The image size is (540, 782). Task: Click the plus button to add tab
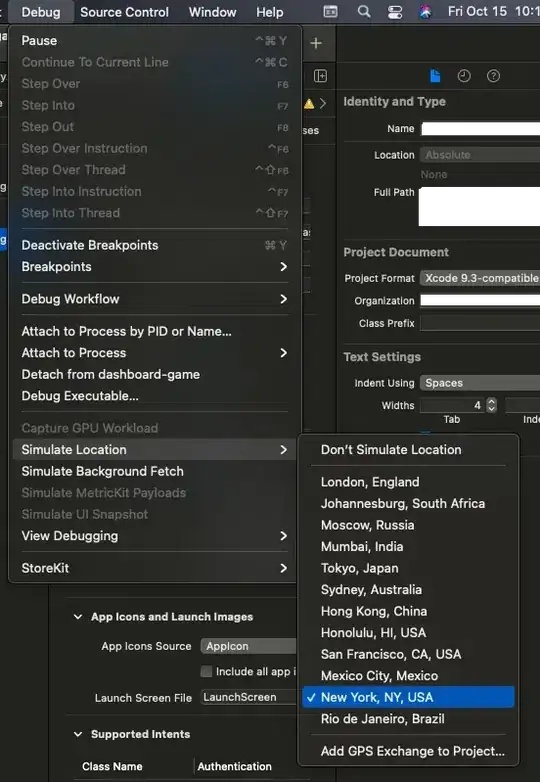(316, 43)
